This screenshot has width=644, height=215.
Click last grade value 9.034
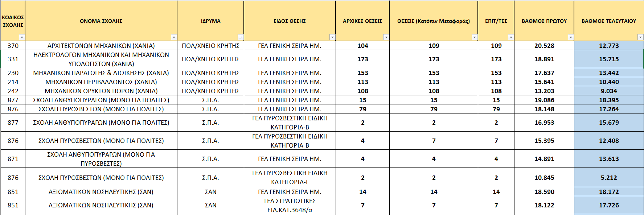(609, 91)
